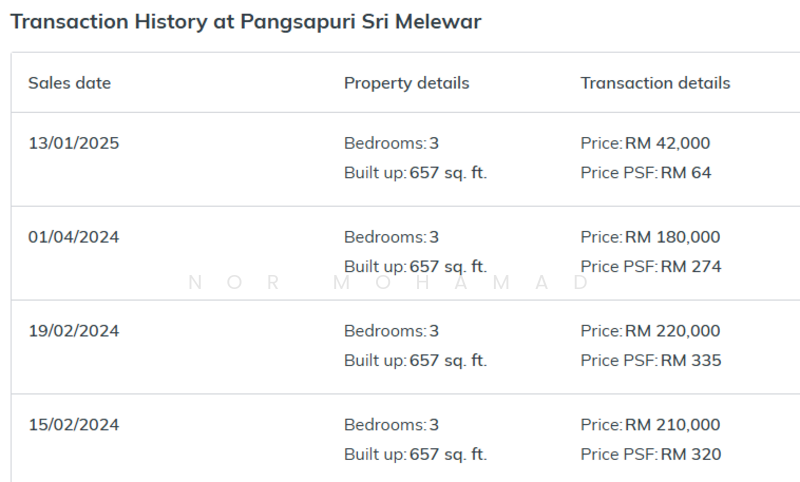800x482 pixels.
Task: Click Built up 657 sq. ft. in 15/02/2024 row
Action: (415, 455)
